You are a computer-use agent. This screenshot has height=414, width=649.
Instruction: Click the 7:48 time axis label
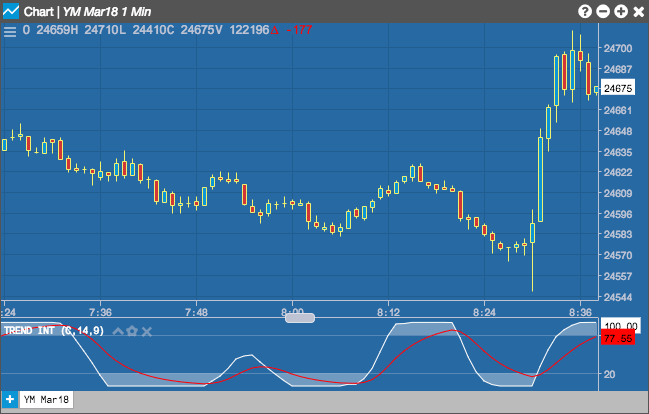click(196, 312)
